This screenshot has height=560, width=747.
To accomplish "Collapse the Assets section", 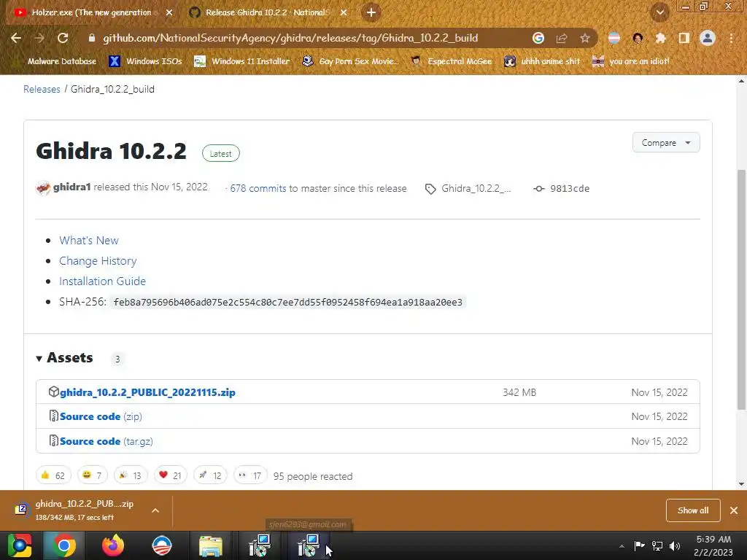I will click(64, 358).
